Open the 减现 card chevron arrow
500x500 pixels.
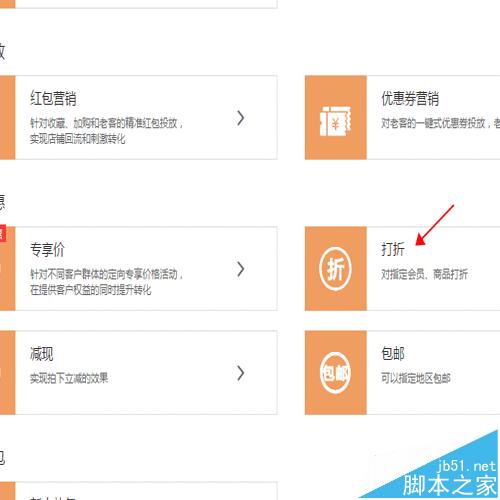point(241,373)
